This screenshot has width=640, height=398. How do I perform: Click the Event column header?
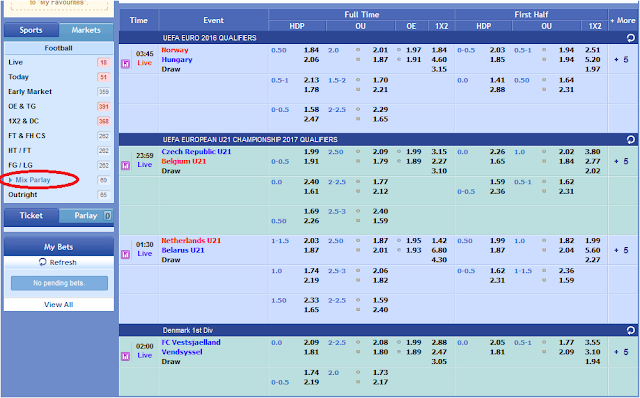tap(213, 20)
